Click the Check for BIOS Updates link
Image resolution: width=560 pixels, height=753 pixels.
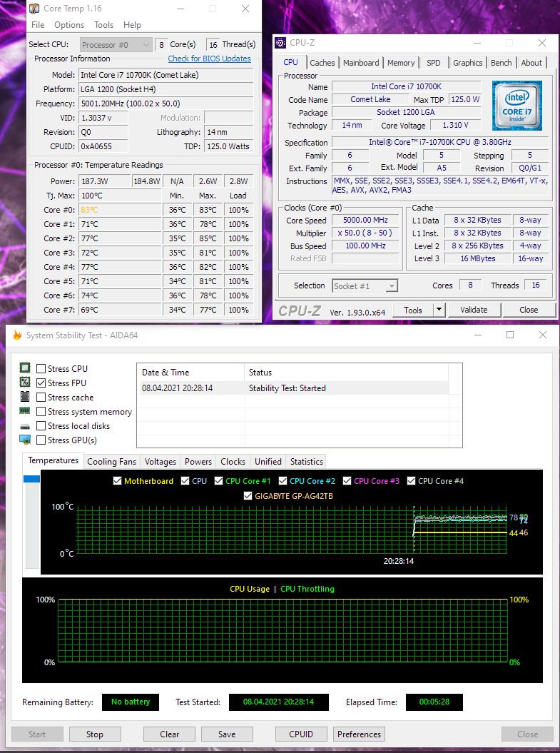coord(209,59)
